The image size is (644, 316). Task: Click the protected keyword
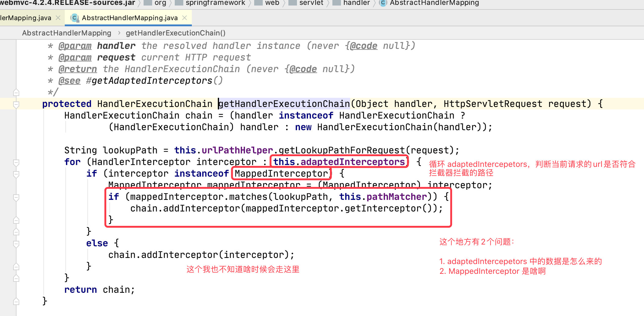67,104
